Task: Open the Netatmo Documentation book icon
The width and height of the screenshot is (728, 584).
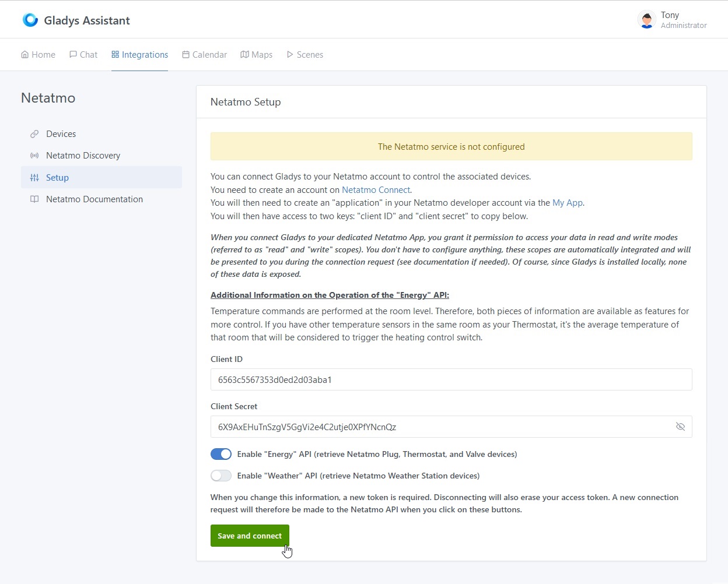Action: tap(34, 199)
